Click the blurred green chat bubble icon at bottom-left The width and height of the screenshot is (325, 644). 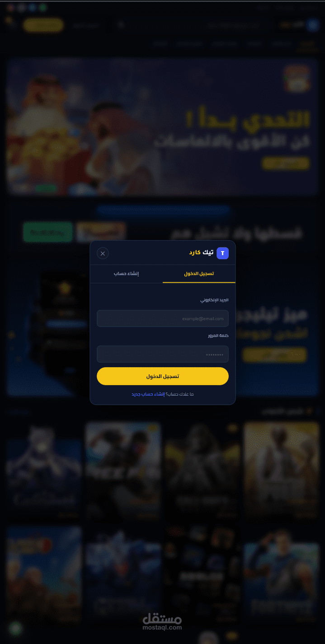(x=16, y=628)
